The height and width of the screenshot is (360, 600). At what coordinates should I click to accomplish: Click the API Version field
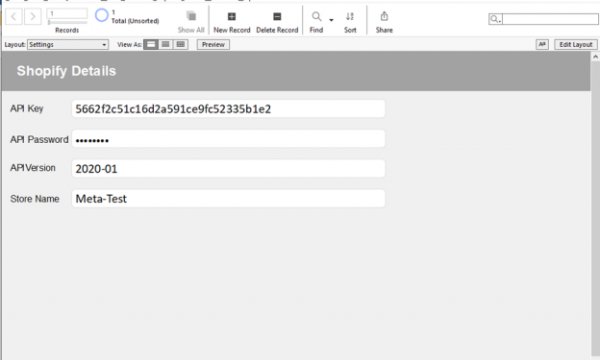228,169
